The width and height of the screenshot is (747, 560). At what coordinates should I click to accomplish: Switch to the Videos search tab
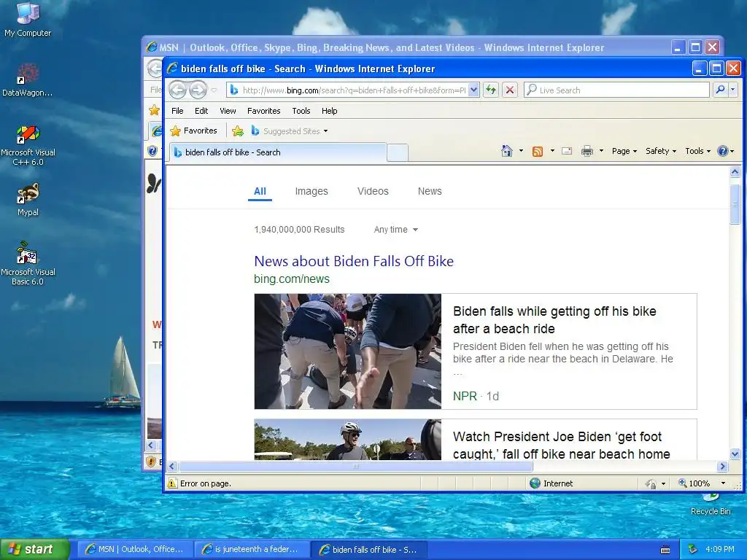pos(373,192)
